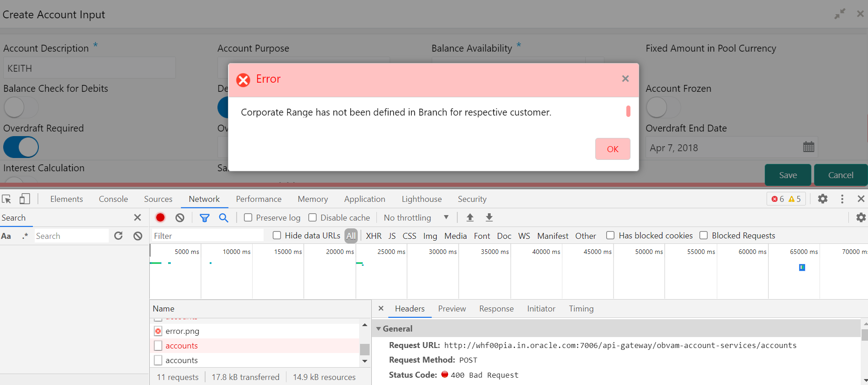Viewport: 868px width, 385px height.
Task: Open the Application tab
Action: pos(365,199)
